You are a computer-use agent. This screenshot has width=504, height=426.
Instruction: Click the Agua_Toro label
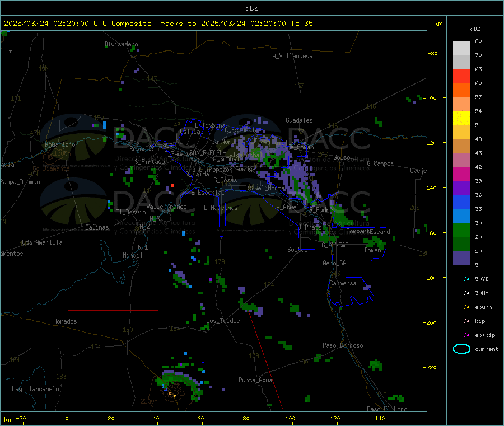60,144
